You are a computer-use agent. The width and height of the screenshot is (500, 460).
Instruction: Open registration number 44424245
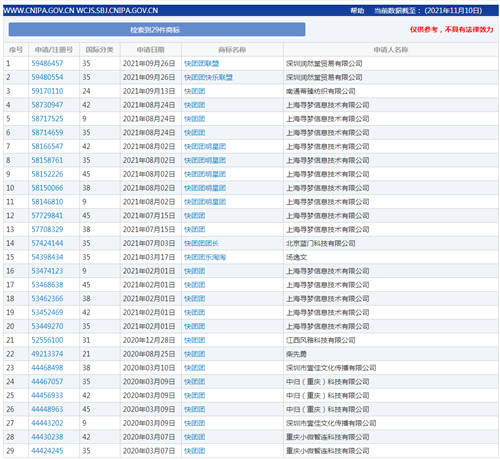47,451
